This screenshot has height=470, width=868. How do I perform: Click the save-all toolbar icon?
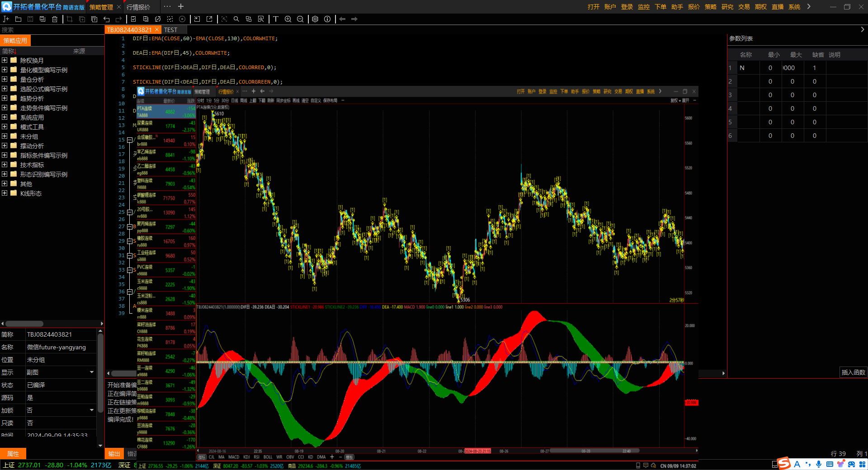pyautogui.click(x=42, y=19)
